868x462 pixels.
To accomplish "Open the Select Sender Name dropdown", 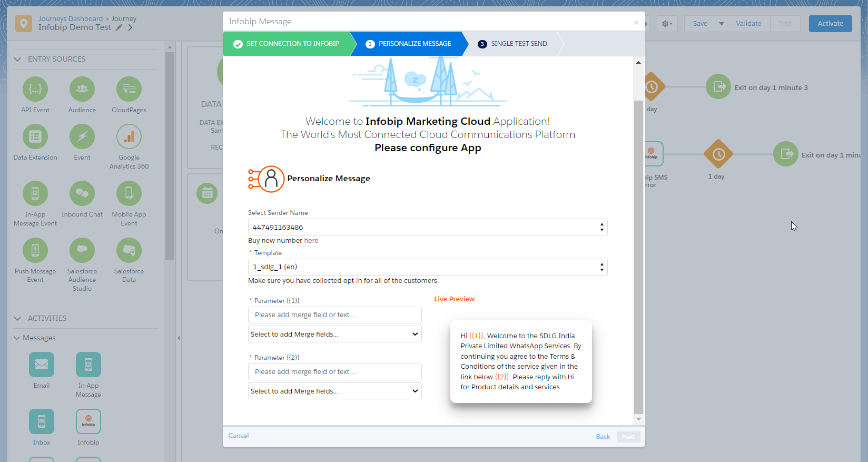I will 427,227.
